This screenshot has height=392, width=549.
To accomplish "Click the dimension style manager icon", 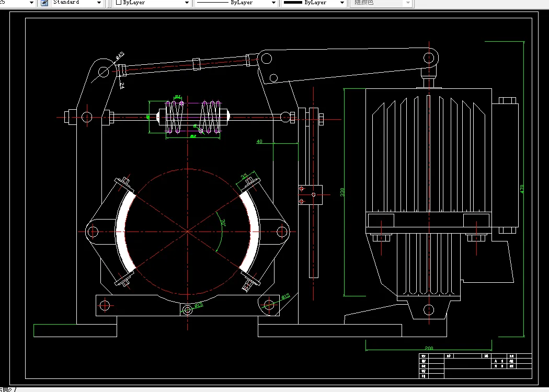I will (44, 3).
